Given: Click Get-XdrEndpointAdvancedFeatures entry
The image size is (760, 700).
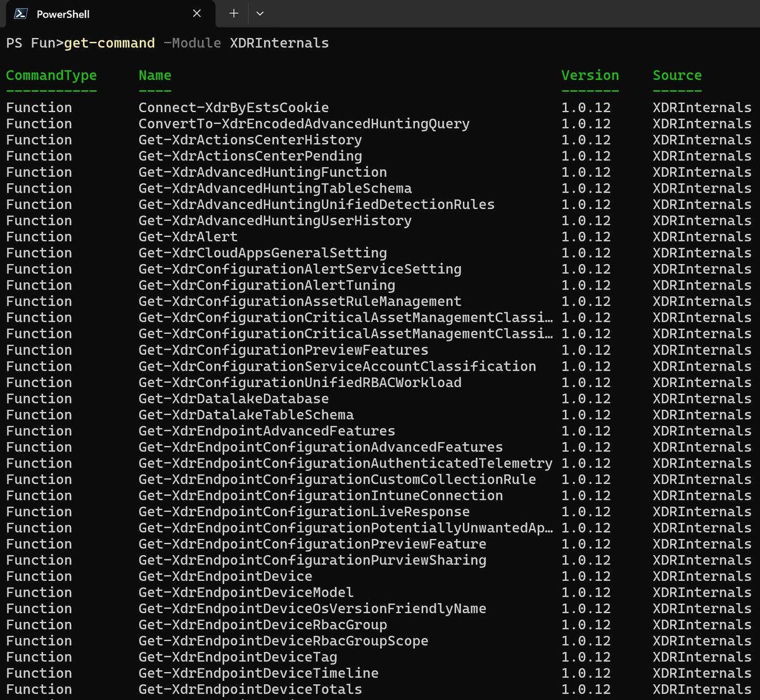Looking at the screenshot, I should coord(267,431).
